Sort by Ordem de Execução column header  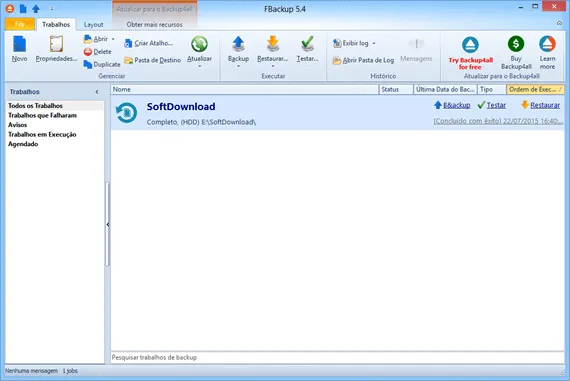point(535,89)
